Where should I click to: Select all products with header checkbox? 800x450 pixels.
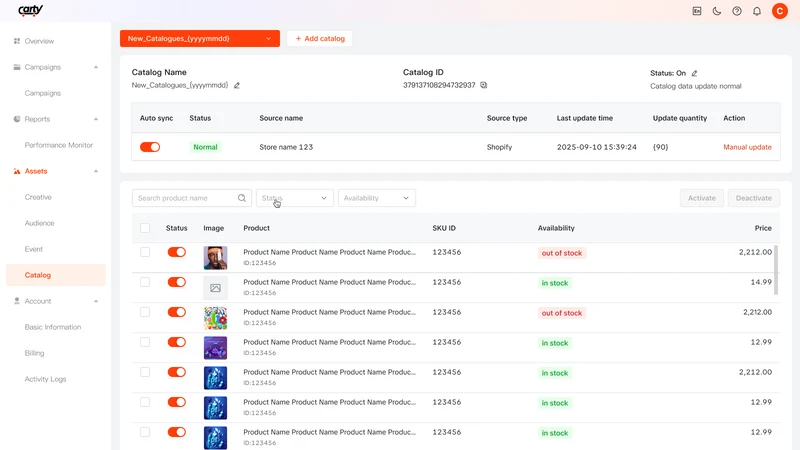(x=145, y=228)
